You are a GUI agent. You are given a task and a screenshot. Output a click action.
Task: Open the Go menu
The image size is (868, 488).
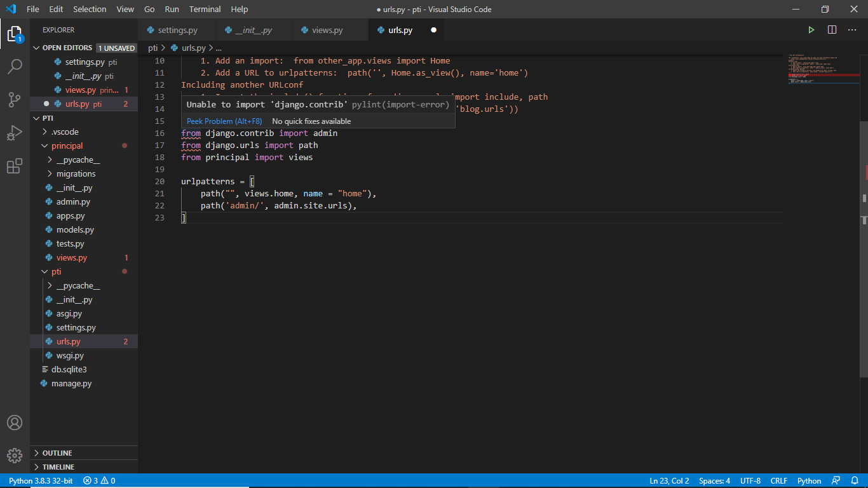[x=149, y=9]
